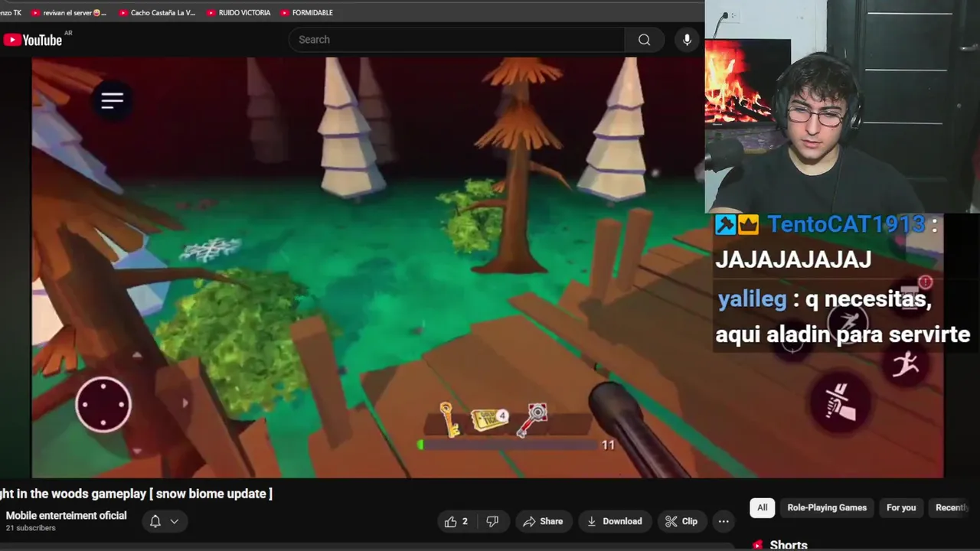Image resolution: width=980 pixels, height=551 pixels.
Task: Click the Shorts section heading
Action: (789, 545)
